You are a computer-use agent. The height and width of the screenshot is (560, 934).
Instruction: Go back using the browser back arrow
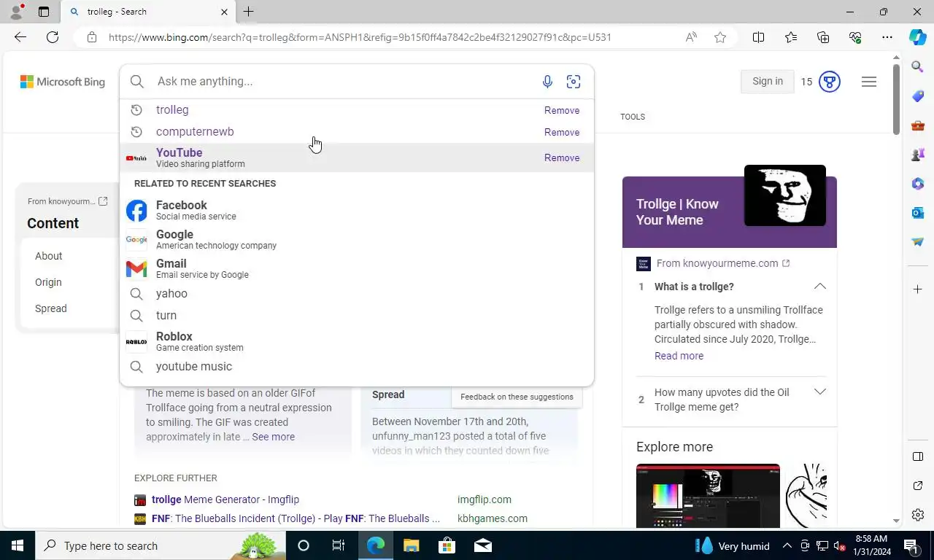pos(20,37)
